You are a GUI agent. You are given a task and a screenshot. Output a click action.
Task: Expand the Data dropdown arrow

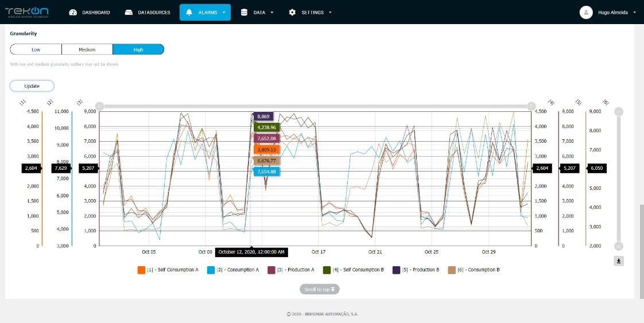272,12
